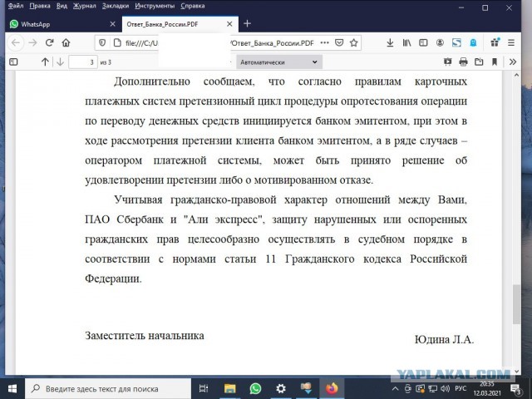532x399 pixels.
Task: Open the library panel
Action: tap(406, 42)
